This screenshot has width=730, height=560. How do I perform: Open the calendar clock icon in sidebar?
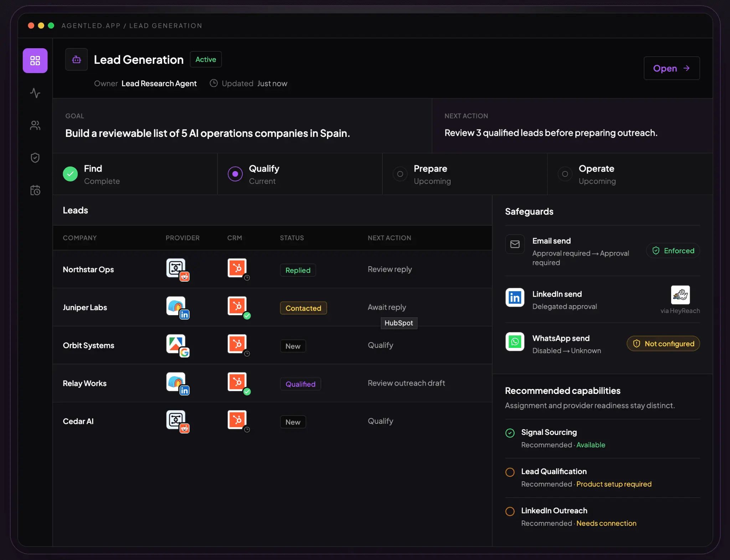pyautogui.click(x=35, y=190)
